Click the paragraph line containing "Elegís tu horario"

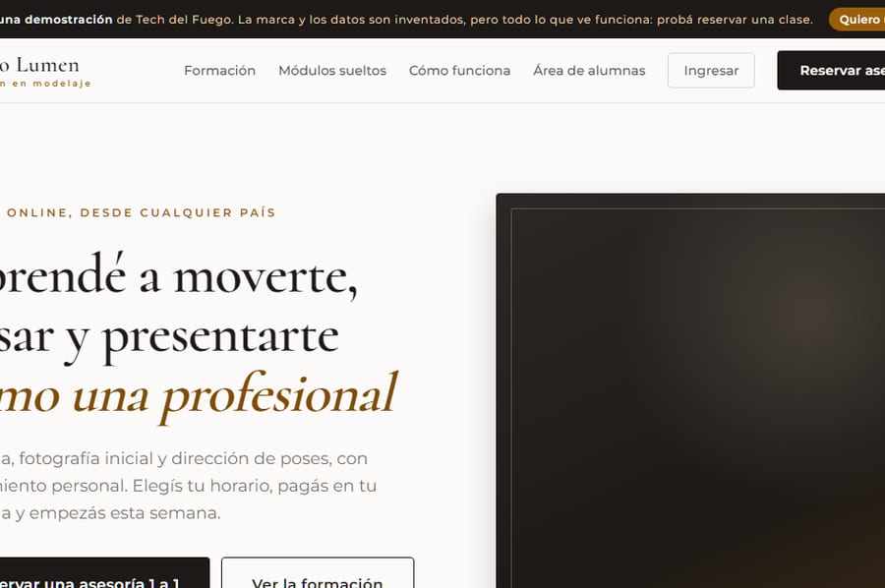click(x=189, y=486)
